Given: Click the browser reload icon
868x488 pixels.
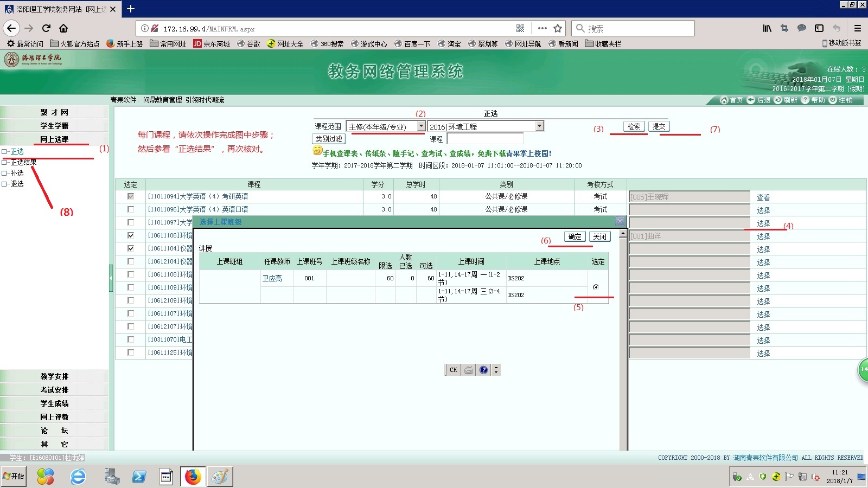Looking at the screenshot, I should (x=46, y=28).
